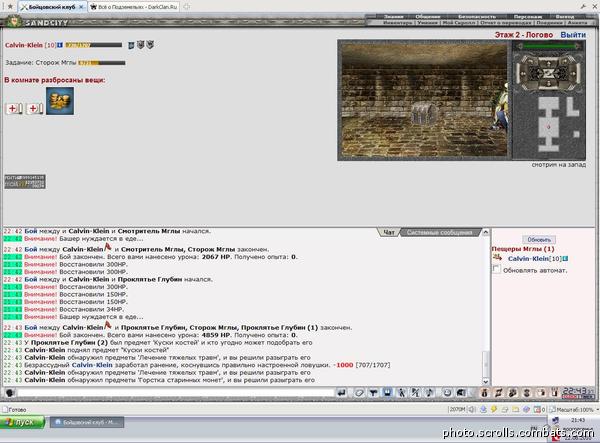Click the Пуск start button
This screenshot has width=600, height=443.
(23, 422)
